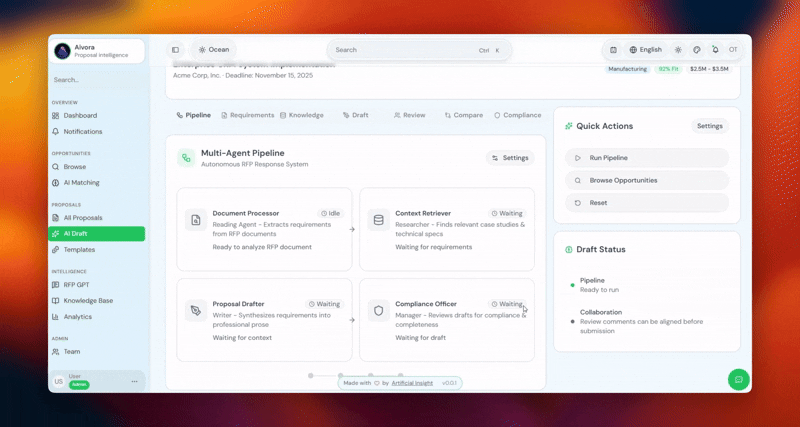Click Waiting badge on Compliance Officer
Screen dimensions: 800x427
[x=507, y=304]
